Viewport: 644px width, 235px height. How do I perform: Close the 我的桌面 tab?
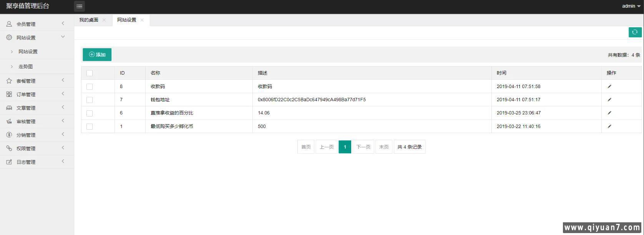(104, 20)
